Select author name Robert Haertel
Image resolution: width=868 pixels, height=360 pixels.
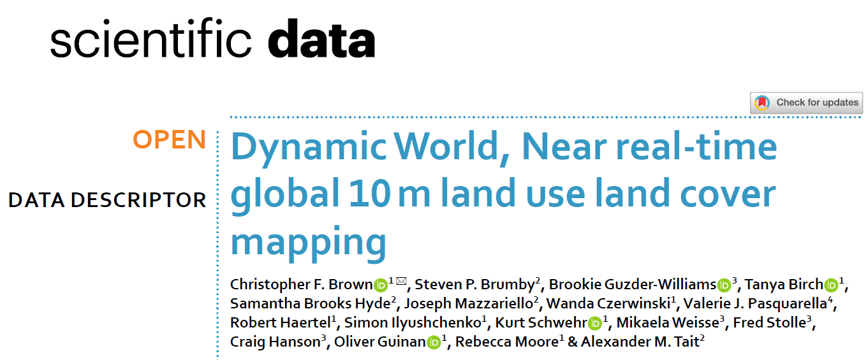(x=281, y=323)
